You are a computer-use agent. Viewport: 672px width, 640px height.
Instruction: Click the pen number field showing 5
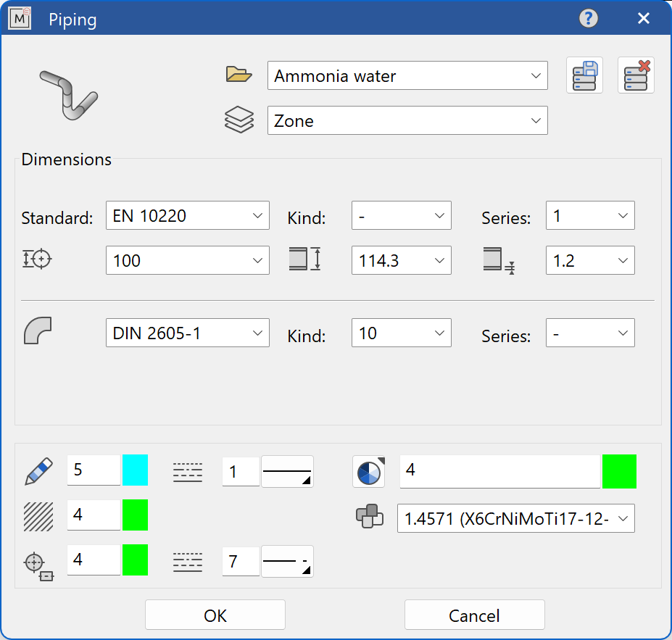click(x=94, y=470)
